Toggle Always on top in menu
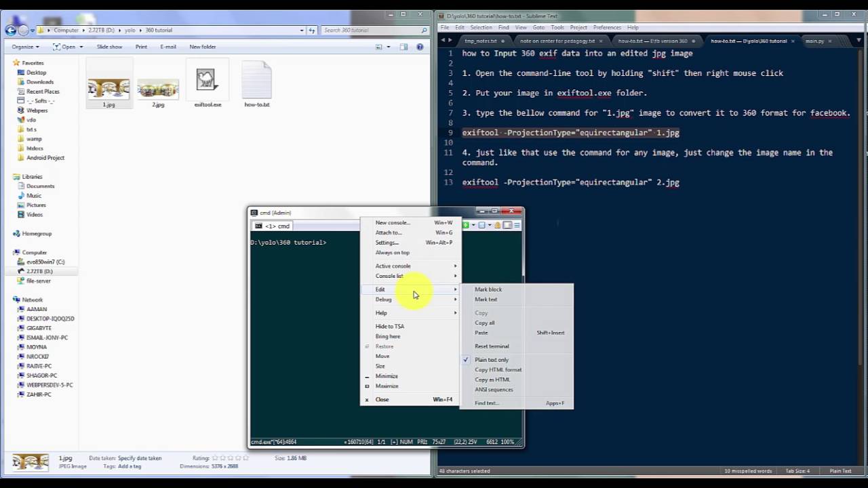868x488 pixels. [392, 252]
